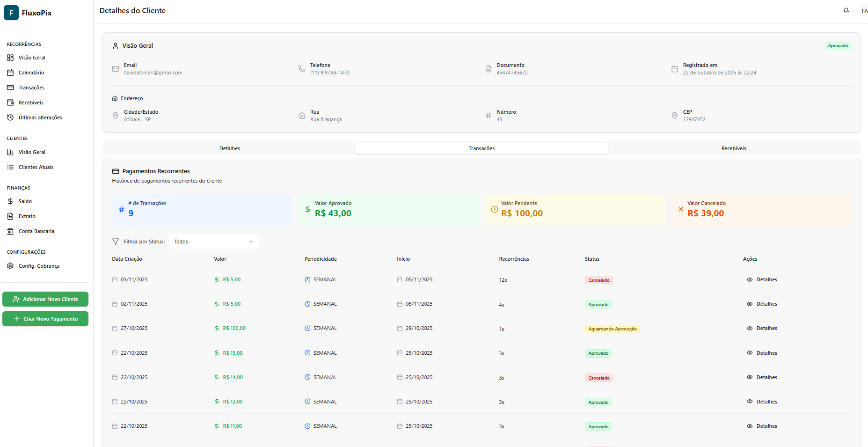
Task: Open the Detalhes tab
Action: pyautogui.click(x=229, y=148)
